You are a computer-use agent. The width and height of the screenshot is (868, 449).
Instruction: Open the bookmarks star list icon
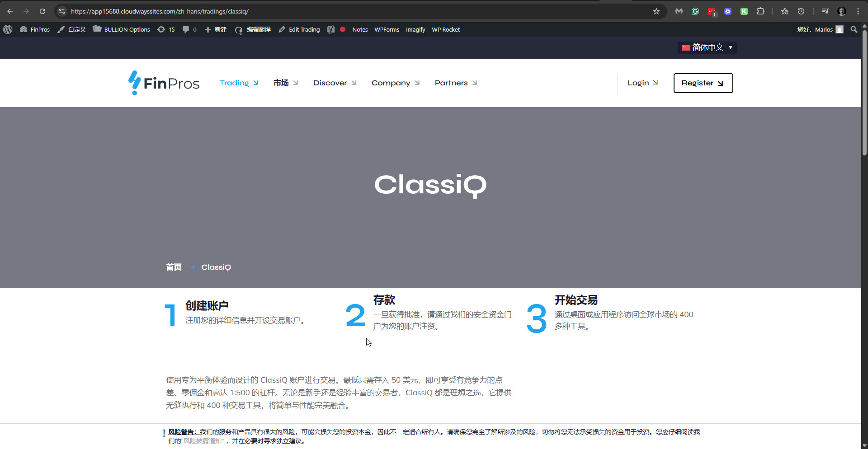pos(785,11)
